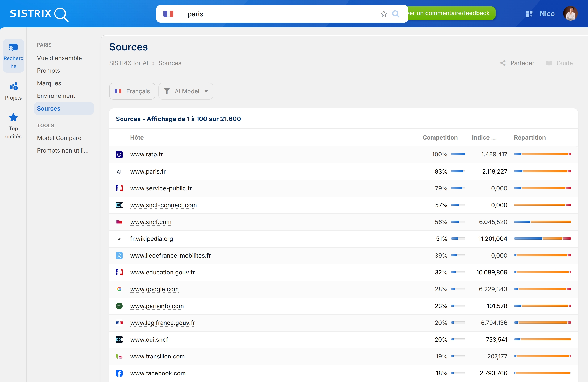Click the star favorite icon in search bar
Image resolution: width=588 pixels, height=382 pixels.
(x=383, y=14)
